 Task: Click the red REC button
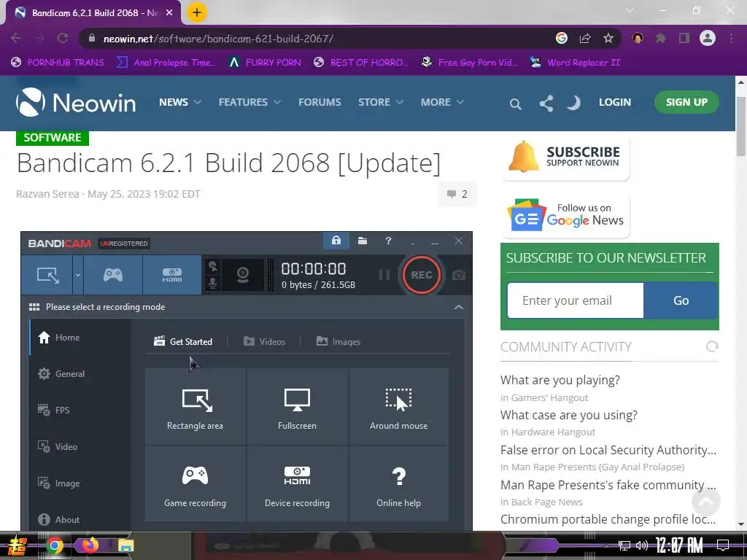tap(421, 275)
